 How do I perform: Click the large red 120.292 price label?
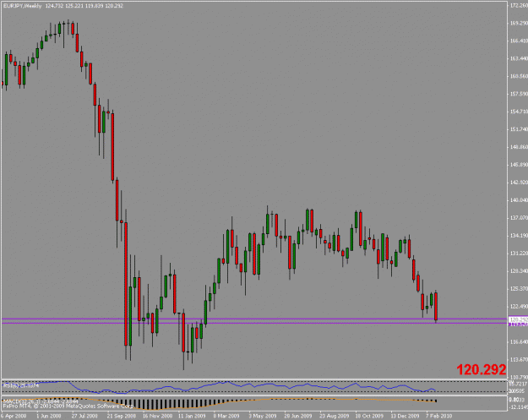(x=482, y=369)
